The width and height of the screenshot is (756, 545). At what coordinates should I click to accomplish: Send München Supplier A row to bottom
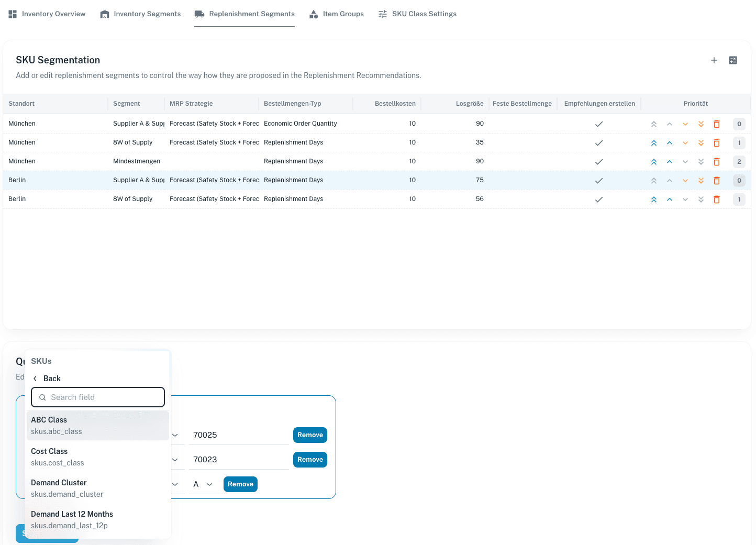coord(701,124)
